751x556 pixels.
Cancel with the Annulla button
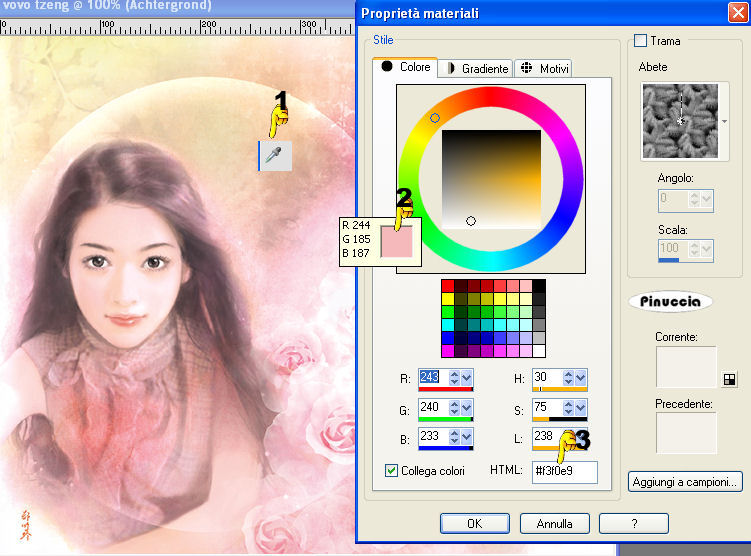pyautogui.click(x=555, y=523)
